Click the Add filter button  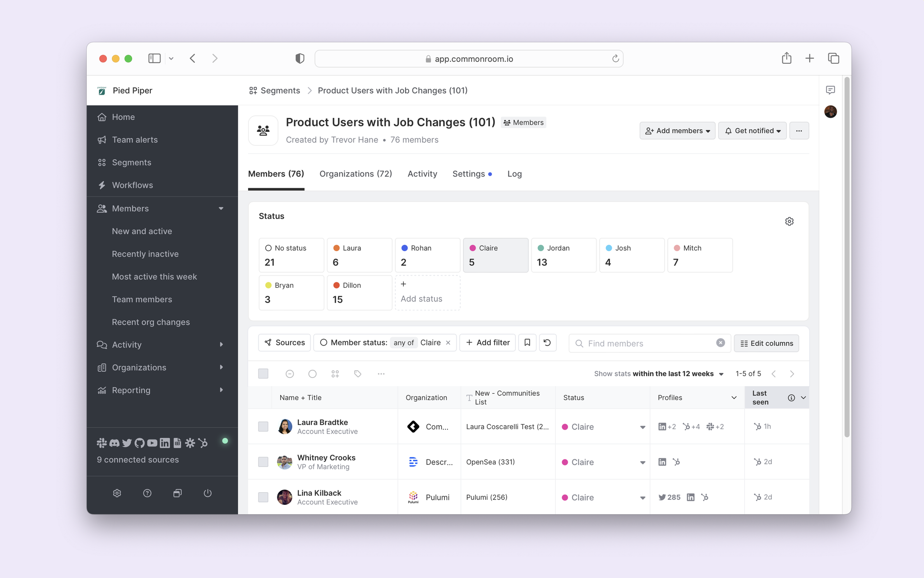tap(488, 343)
